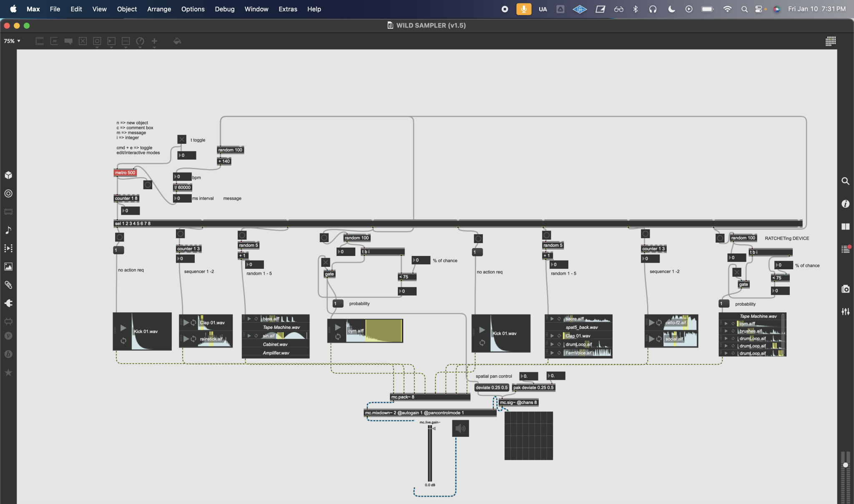854x504 pixels.
Task: Toggle loop for Clap 01.wav in sequencer playlist
Action: (x=193, y=322)
